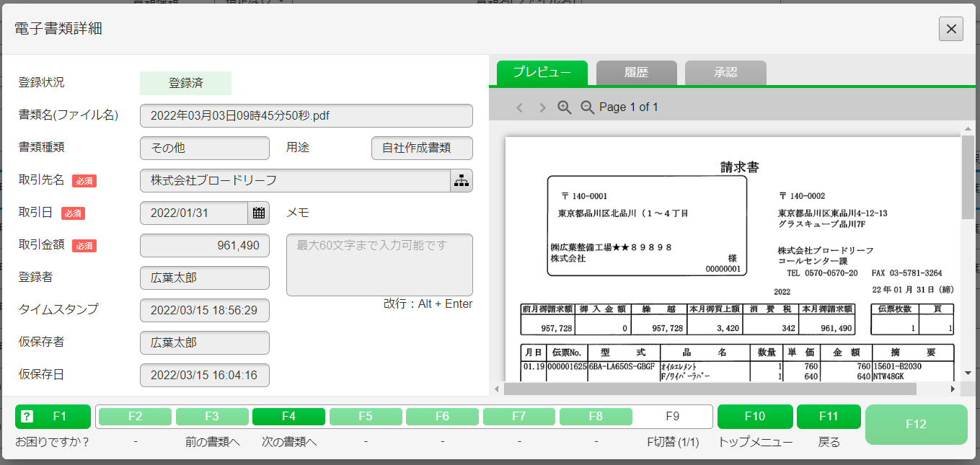Screen dimensions: 980x465
Task: Switch to the 承認 tab
Action: coord(725,72)
